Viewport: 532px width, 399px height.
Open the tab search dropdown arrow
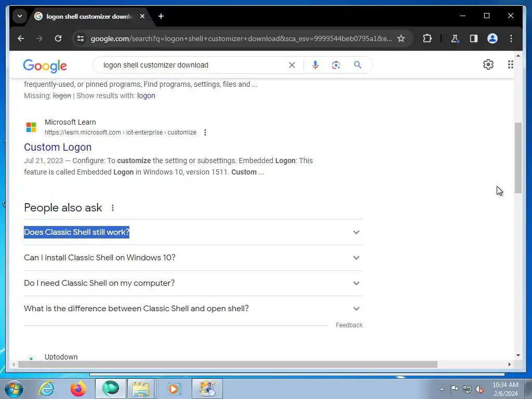(x=20, y=16)
